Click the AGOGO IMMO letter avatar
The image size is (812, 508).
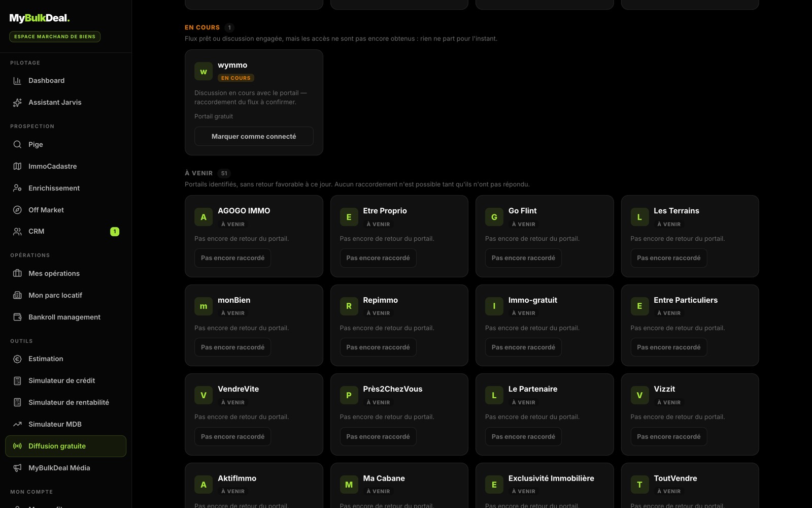point(204,217)
